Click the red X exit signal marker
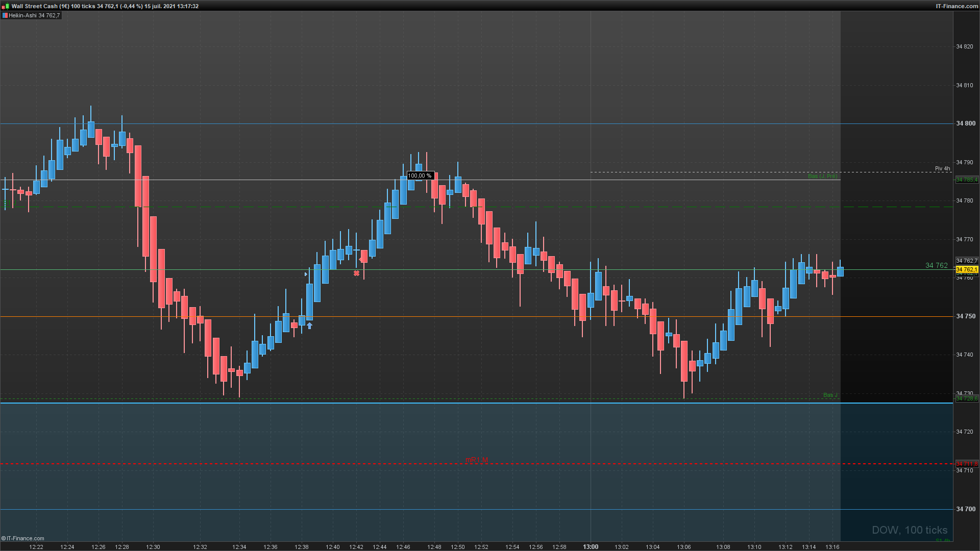 (356, 273)
